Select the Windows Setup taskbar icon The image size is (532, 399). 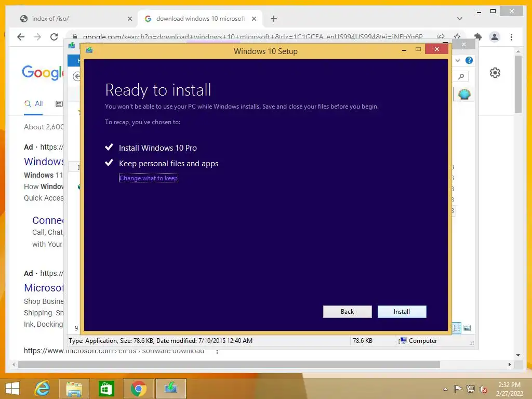tap(170, 389)
